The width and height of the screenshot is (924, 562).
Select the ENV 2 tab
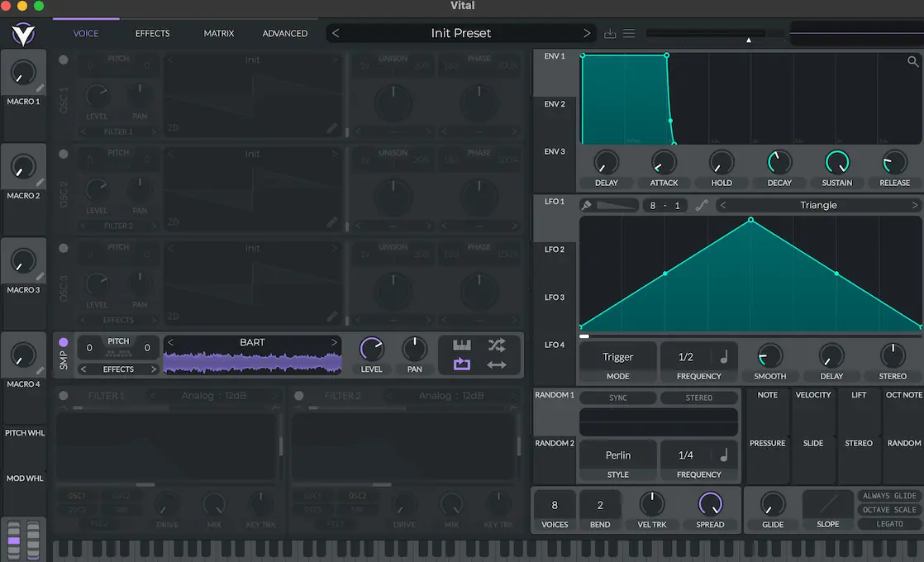(555, 103)
